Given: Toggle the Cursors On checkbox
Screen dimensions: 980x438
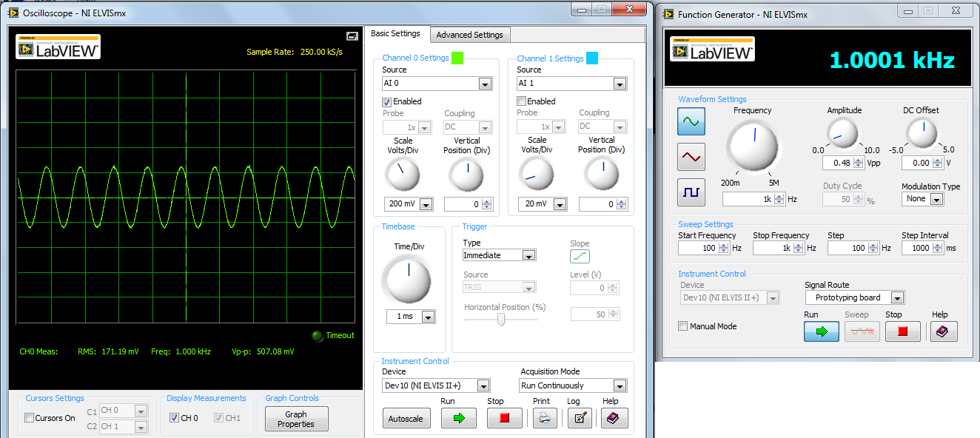Looking at the screenshot, I should click(29, 418).
